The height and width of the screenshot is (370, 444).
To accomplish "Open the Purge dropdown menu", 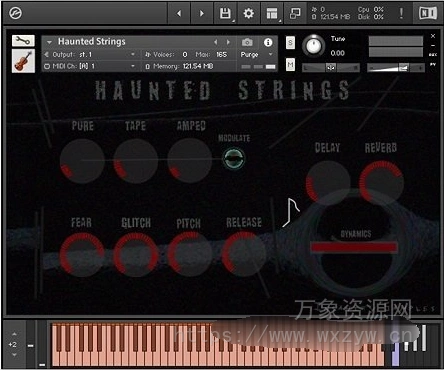I will 256,55.
